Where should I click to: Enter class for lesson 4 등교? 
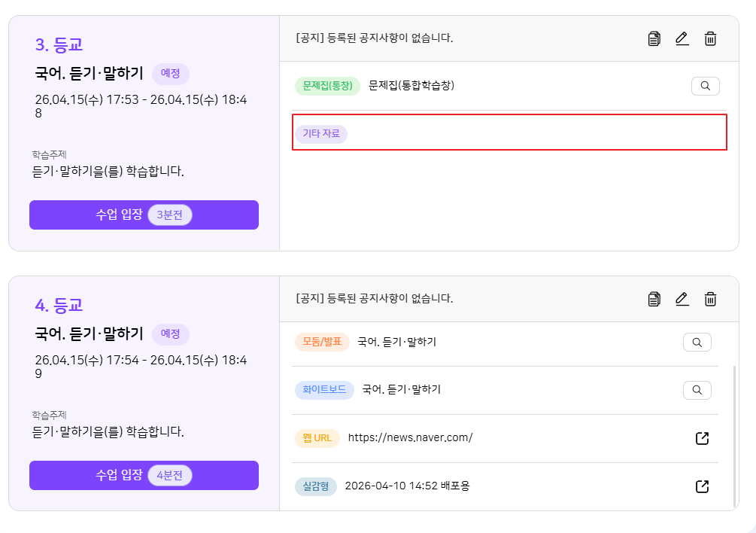point(144,475)
